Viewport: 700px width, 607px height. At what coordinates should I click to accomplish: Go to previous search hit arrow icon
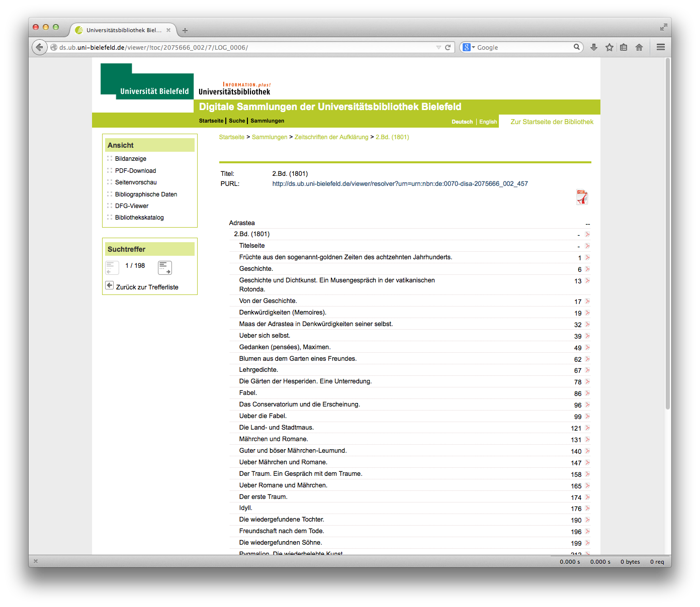pyautogui.click(x=112, y=268)
